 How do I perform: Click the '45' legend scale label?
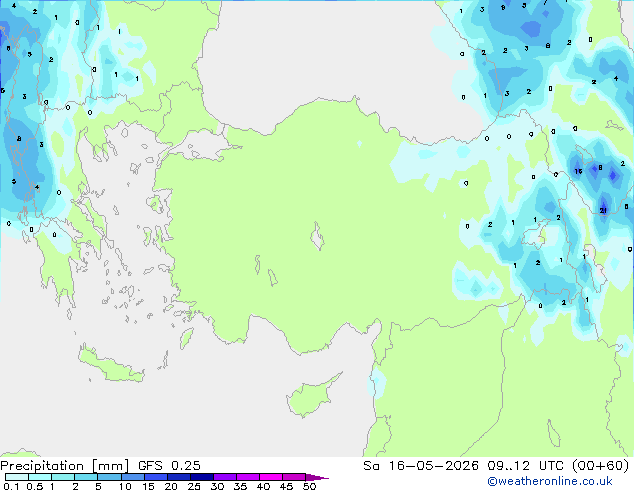pos(286,486)
